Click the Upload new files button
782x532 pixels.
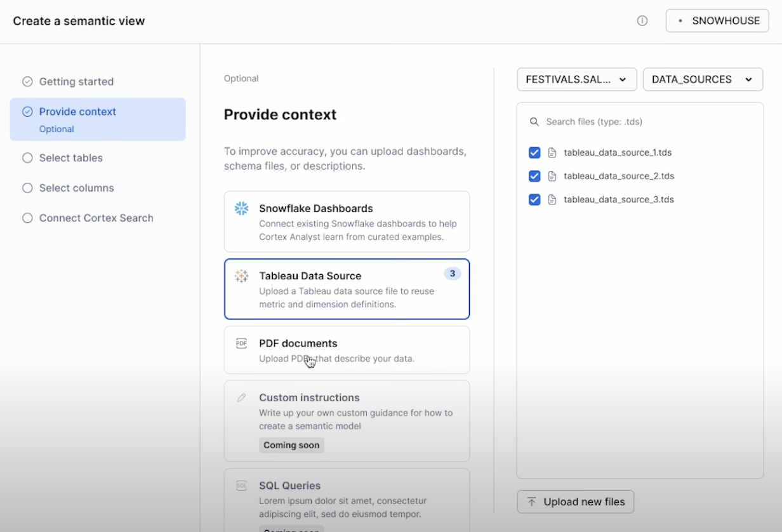click(576, 502)
